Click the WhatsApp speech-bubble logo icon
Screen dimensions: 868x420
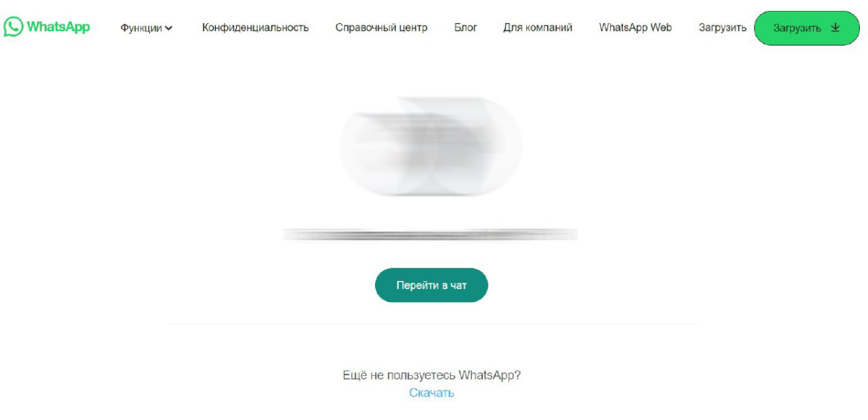pyautogui.click(x=13, y=27)
